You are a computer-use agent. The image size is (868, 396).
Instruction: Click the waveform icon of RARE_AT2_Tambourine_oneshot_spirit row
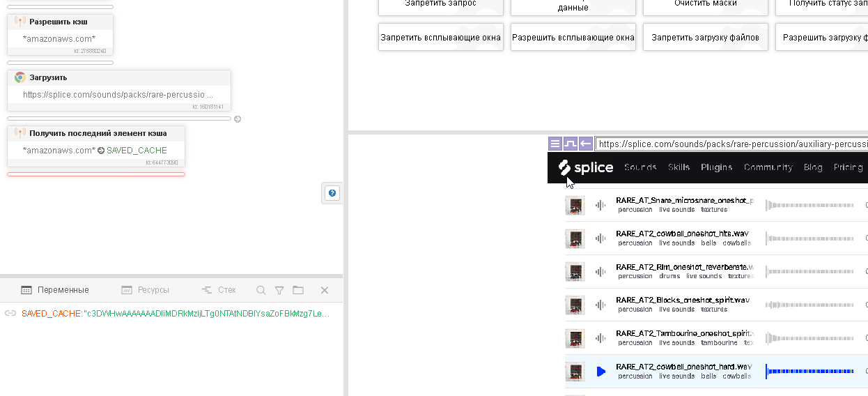click(600, 338)
